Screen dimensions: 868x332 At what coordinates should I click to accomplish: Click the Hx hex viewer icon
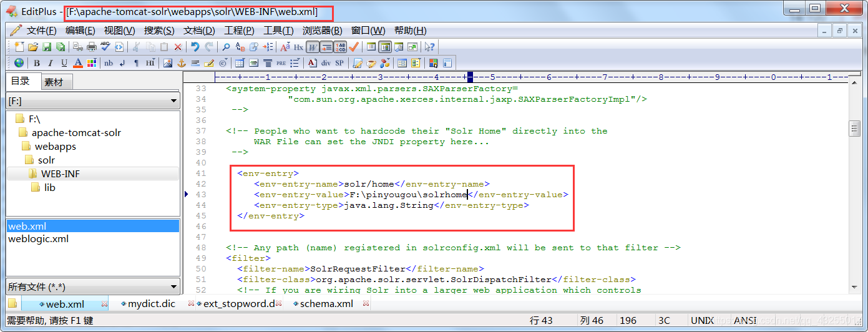pos(298,47)
